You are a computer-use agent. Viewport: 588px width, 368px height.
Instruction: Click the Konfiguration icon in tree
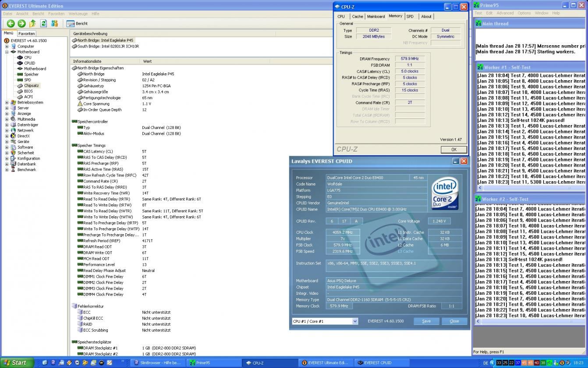click(x=13, y=158)
